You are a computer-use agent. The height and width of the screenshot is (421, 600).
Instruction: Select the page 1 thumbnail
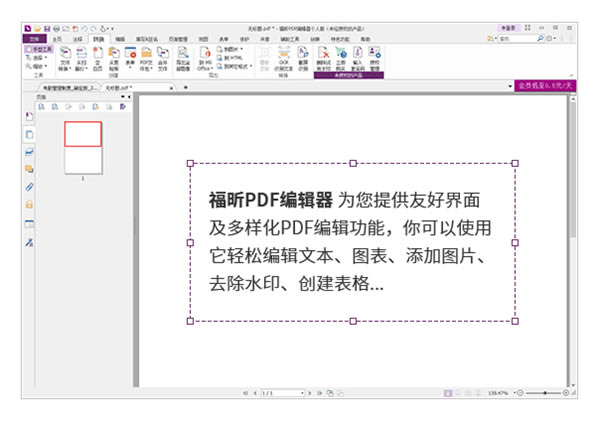pos(83,147)
